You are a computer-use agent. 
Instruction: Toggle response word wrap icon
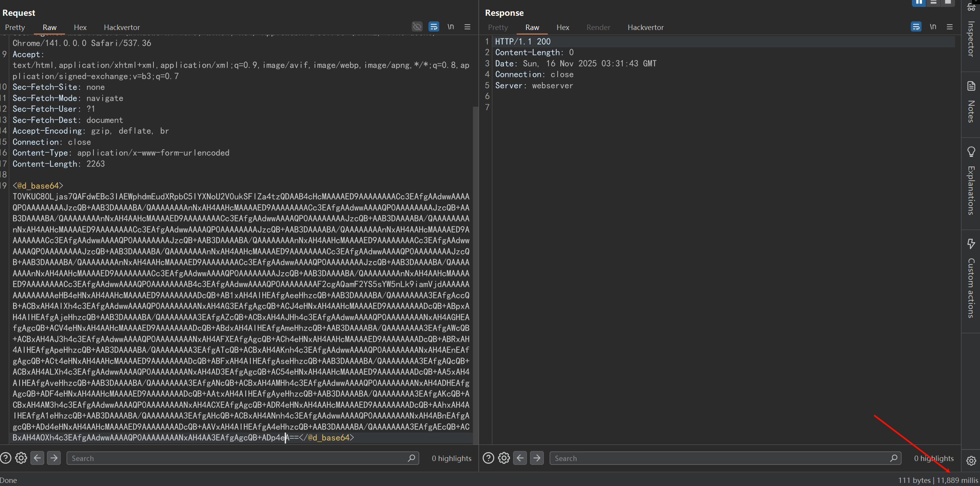point(916,27)
